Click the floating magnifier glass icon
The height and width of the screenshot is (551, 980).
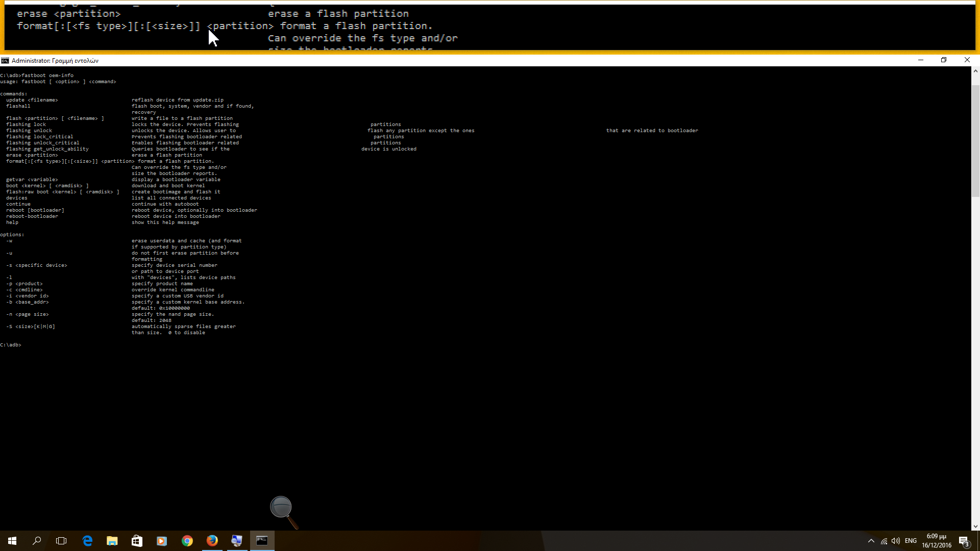tap(281, 507)
